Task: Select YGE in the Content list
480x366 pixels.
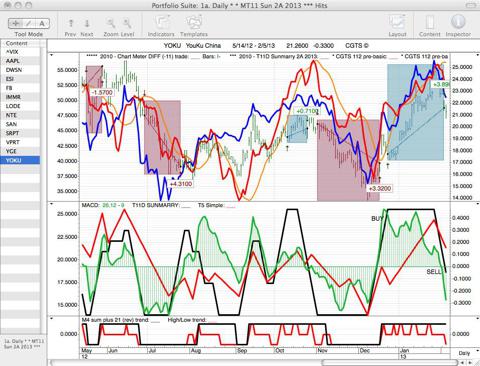Action: pos(21,151)
